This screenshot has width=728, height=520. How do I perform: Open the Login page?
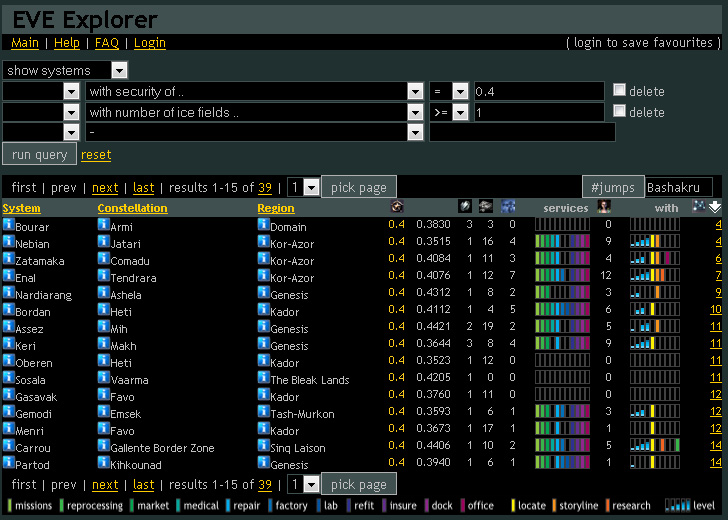150,43
